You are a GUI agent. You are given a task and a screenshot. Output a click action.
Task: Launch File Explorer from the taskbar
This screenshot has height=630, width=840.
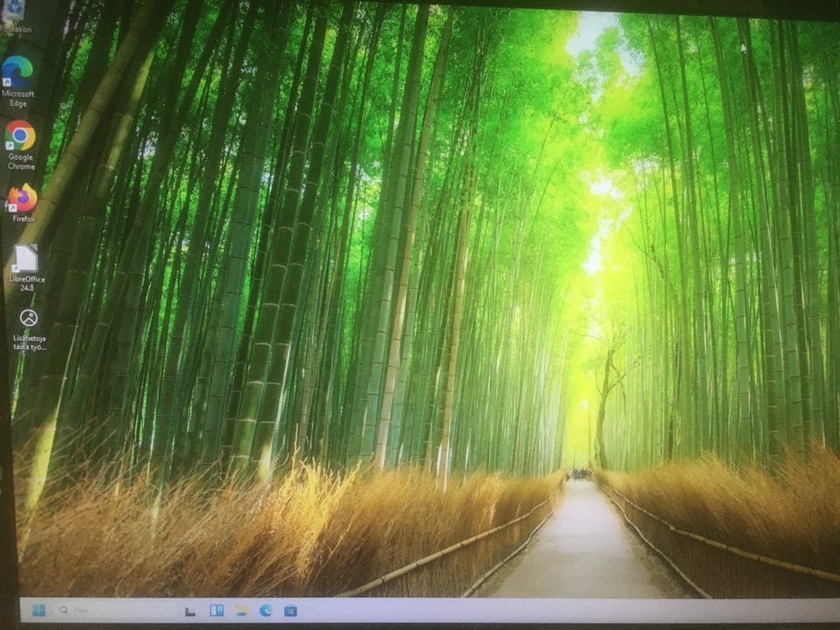(x=241, y=610)
